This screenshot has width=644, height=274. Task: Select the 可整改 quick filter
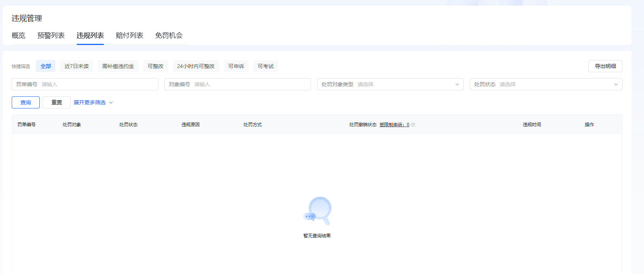[x=156, y=66]
